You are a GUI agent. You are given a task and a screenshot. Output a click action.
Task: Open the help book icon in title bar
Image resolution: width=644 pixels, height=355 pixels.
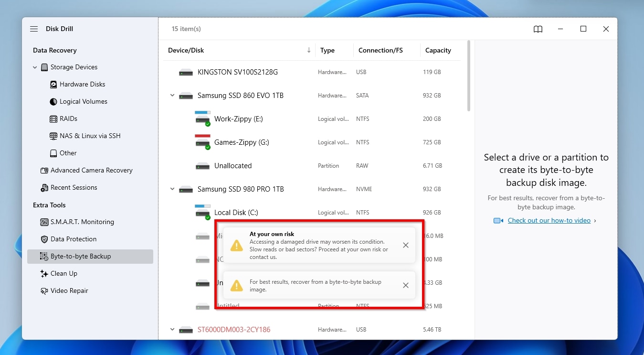click(x=538, y=29)
